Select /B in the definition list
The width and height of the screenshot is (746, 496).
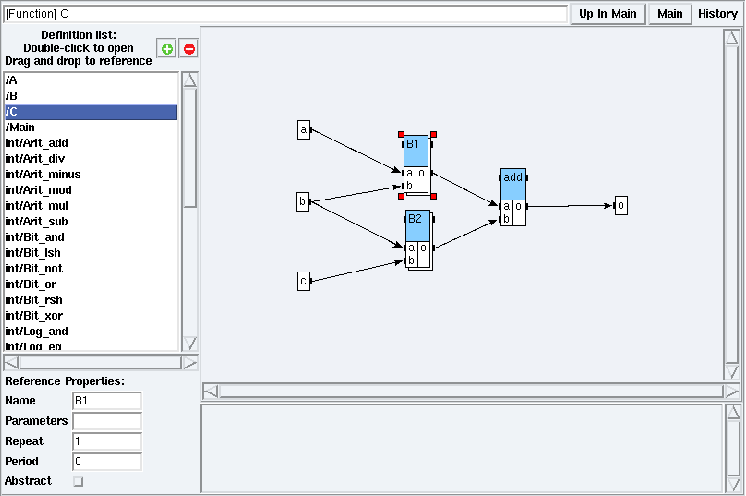[91, 96]
